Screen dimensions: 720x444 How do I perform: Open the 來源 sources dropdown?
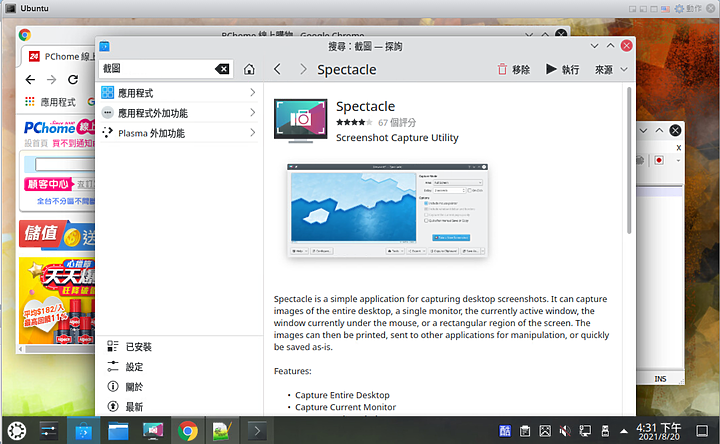click(611, 69)
